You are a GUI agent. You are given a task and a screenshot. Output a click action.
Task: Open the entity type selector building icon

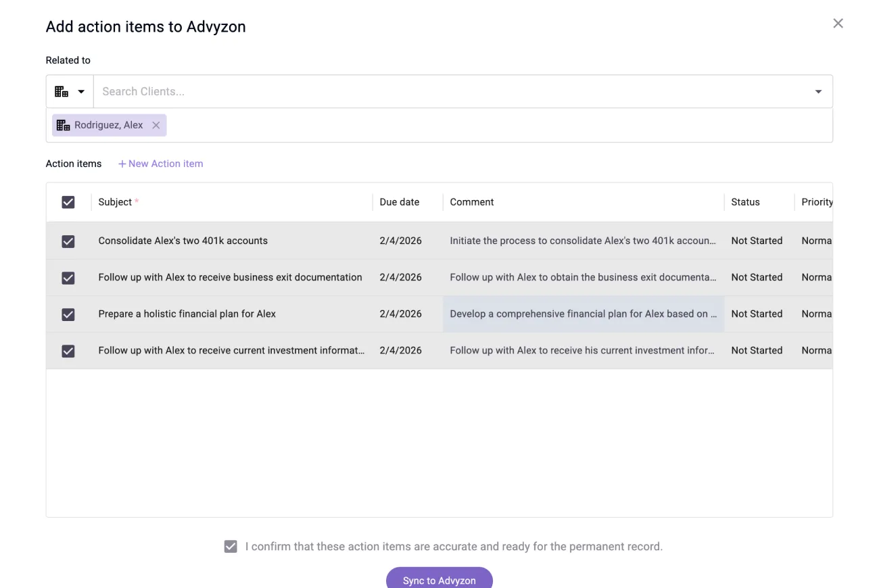coord(62,91)
